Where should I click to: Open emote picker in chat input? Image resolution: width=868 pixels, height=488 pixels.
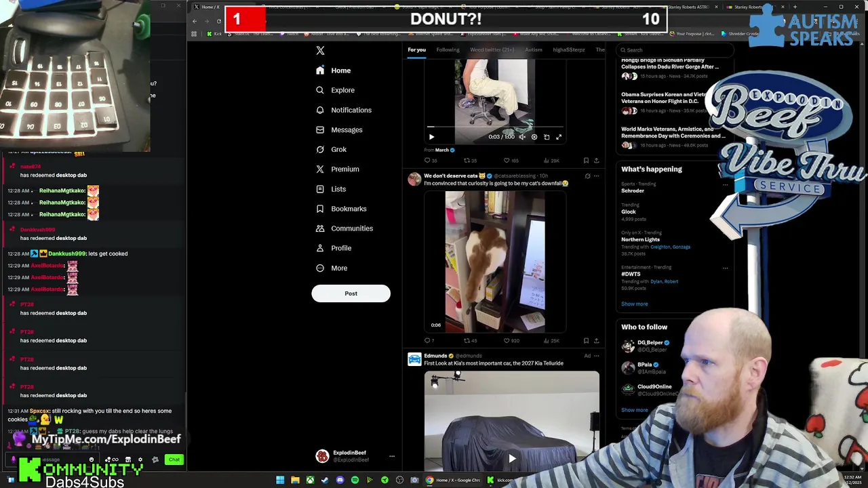click(x=92, y=460)
